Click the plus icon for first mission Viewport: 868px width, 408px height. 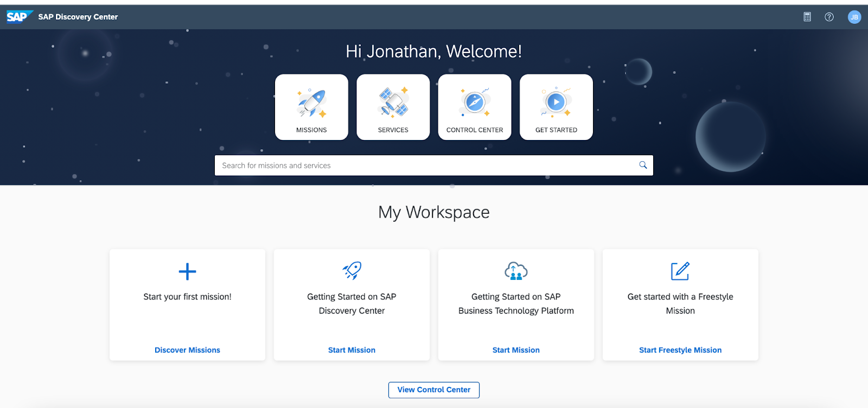coord(187,271)
